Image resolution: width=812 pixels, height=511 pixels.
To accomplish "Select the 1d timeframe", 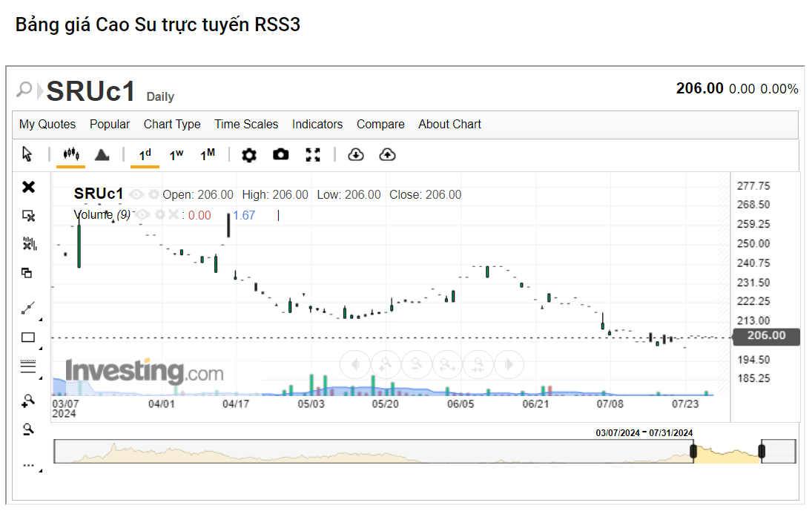I will pos(145,154).
